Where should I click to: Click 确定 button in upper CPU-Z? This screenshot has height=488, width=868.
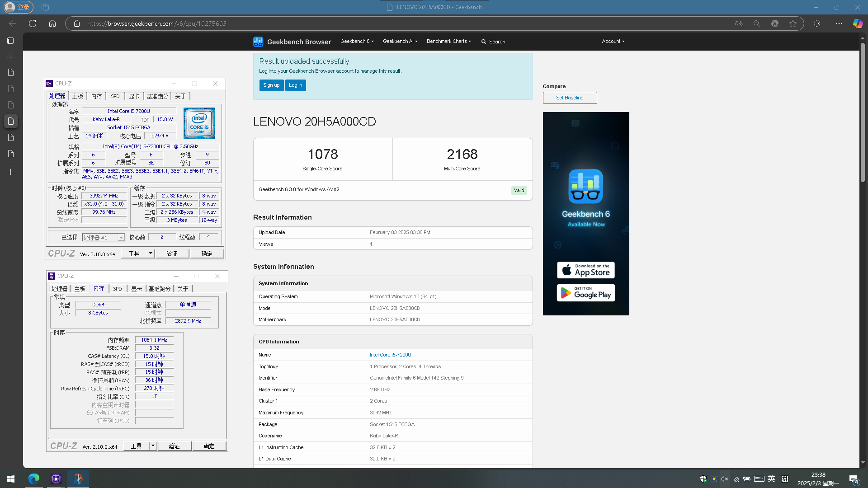coord(207,253)
